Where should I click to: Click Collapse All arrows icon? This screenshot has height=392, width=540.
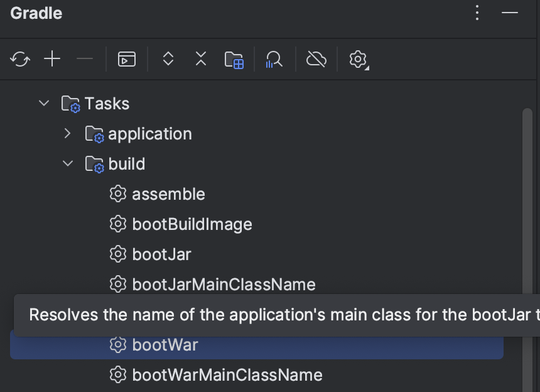click(201, 58)
